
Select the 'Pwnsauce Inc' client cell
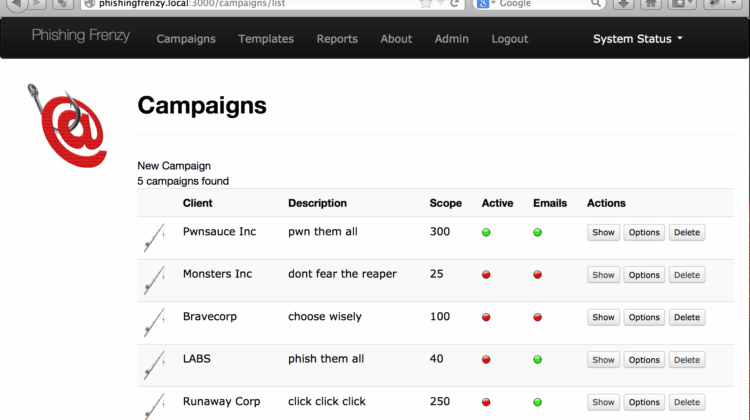[219, 232]
